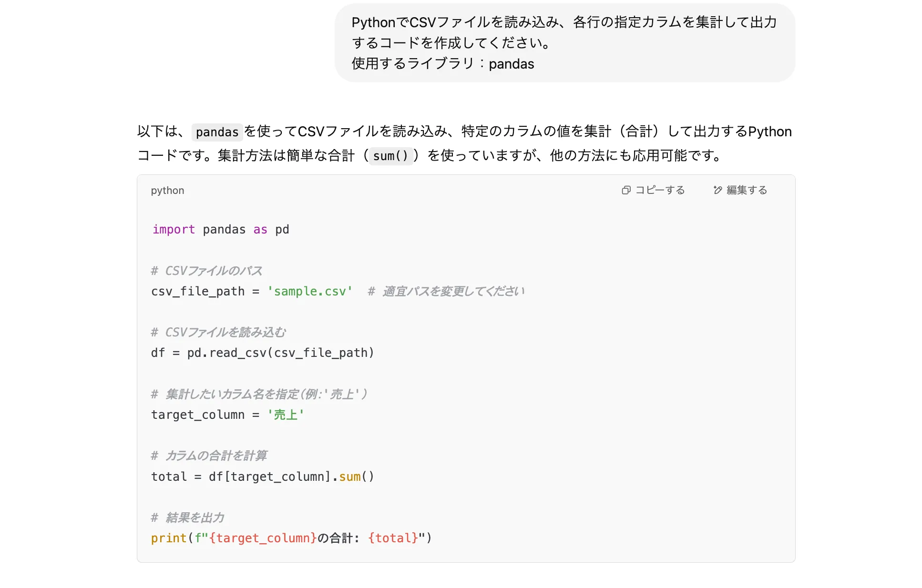
Task: Select the inline pandas code badge
Action: click(x=217, y=132)
